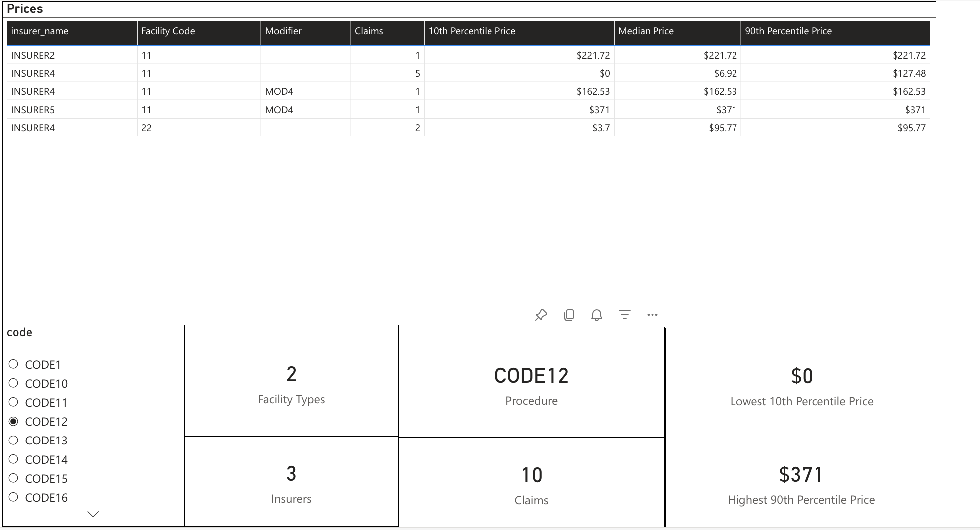The width and height of the screenshot is (980, 530).
Task: Choose CODE16 in the code slicer
Action: coord(14,497)
